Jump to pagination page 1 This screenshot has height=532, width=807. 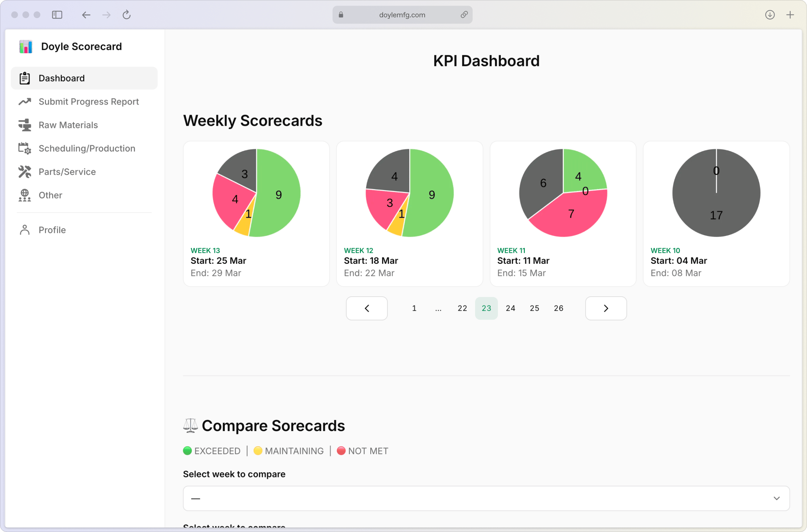pos(414,308)
